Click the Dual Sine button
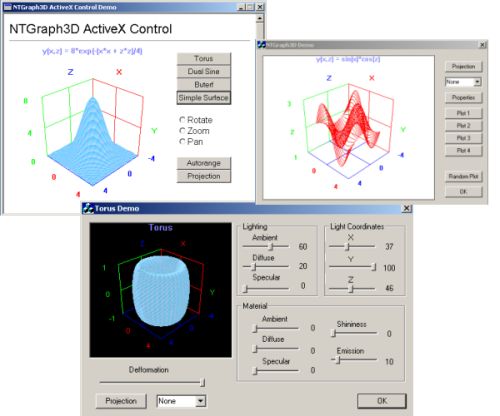 [x=204, y=71]
